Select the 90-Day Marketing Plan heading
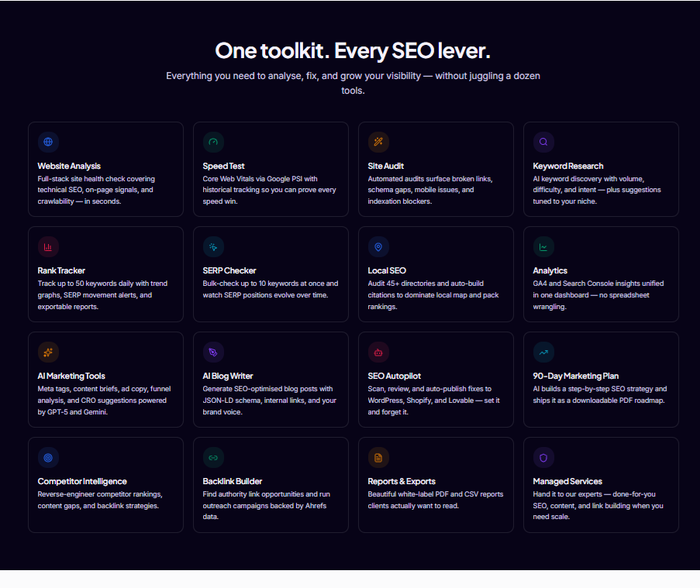 click(x=576, y=376)
